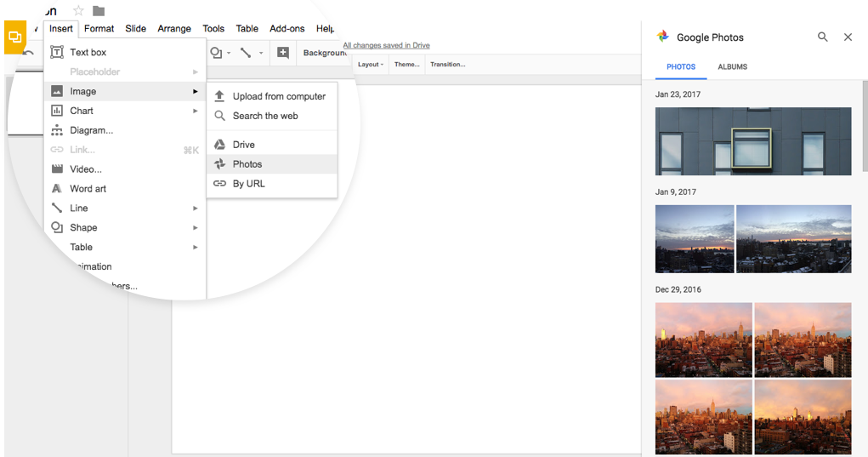Select Chart in the Insert menu
868x457 pixels.
point(125,111)
